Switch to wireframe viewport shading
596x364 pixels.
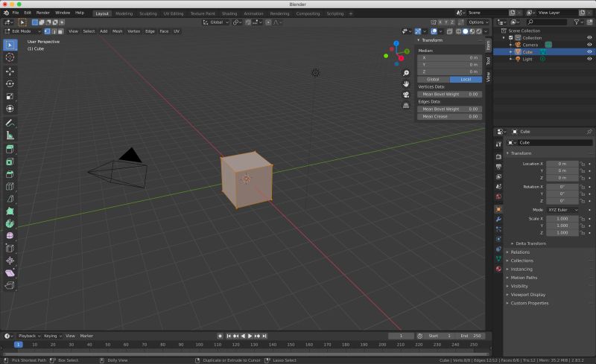coord(459,31)
